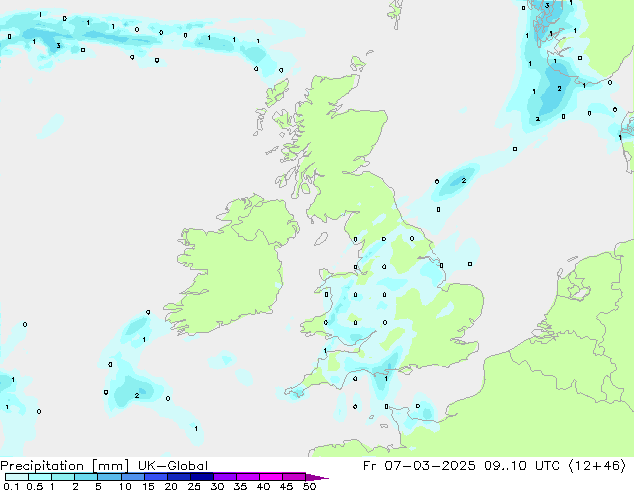Viewport: 634px width, 490px height.
Task: Click the '40' legend scale label
Action: (264, 486)
